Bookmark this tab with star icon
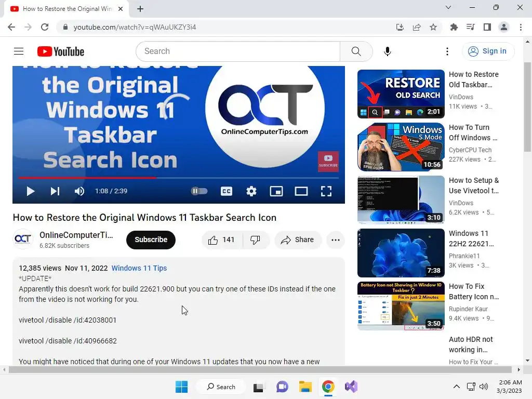Viewport: 532px width, 399px height. [433, 27]
